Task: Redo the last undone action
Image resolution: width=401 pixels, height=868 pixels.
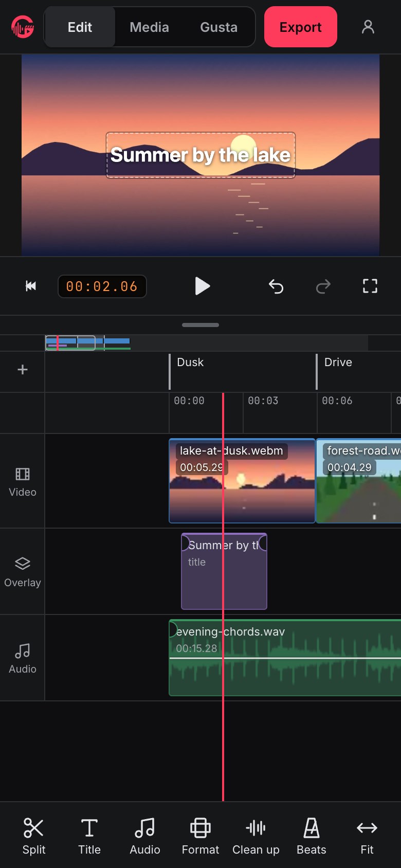Action: (323, 286)
